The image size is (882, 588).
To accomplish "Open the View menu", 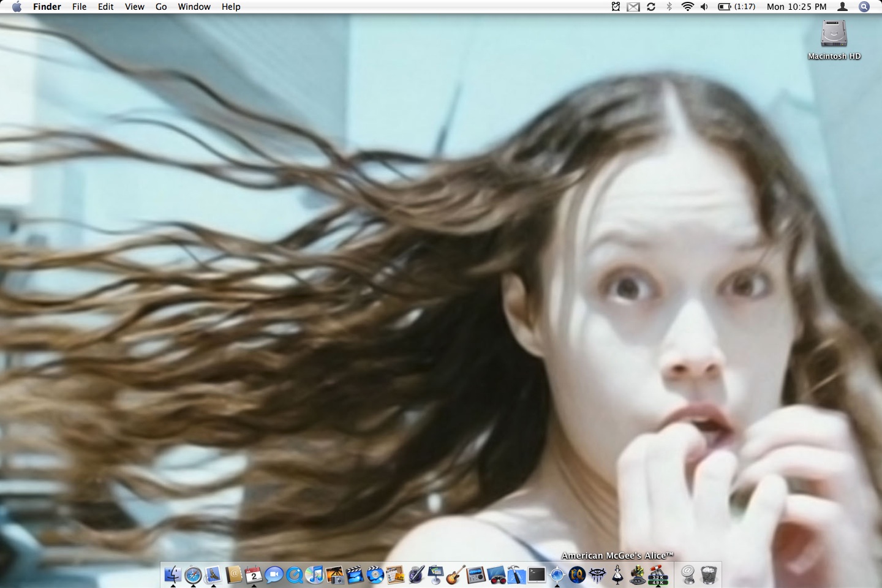I will tap(135, 7).
